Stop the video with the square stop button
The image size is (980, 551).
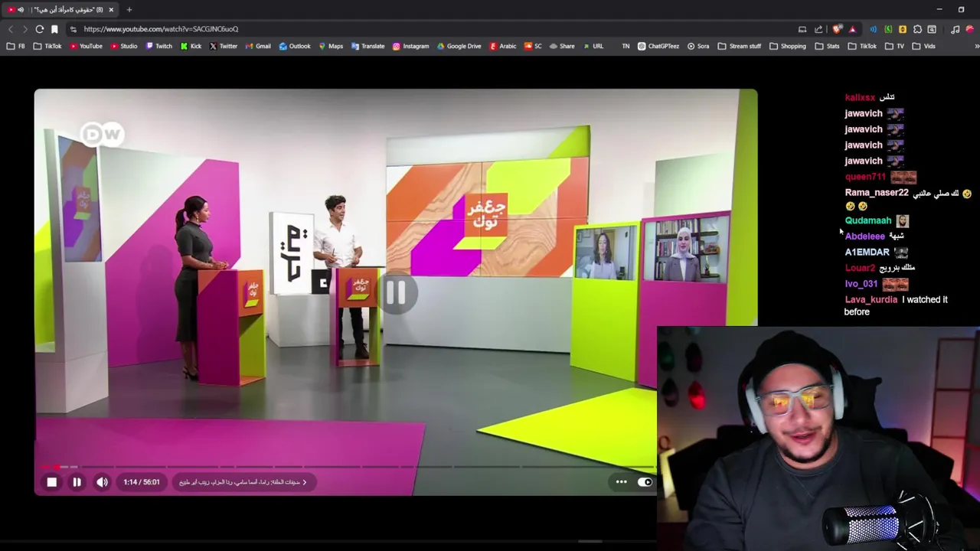point(52,482)
